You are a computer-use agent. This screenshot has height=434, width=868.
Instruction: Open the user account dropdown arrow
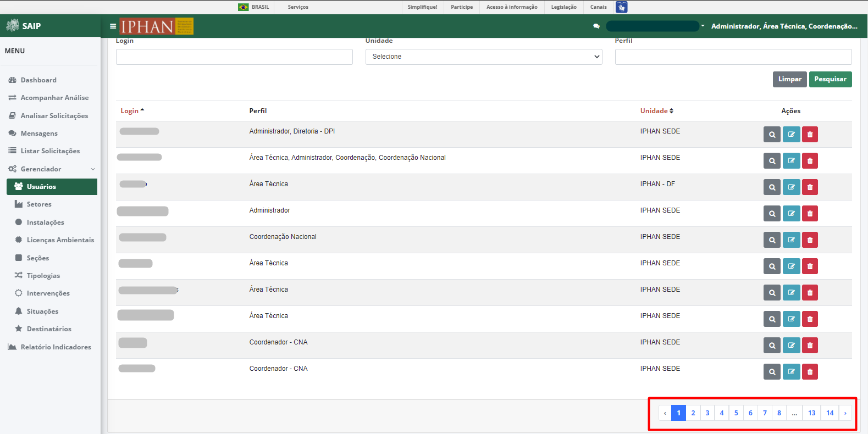[x=703, y=26]
